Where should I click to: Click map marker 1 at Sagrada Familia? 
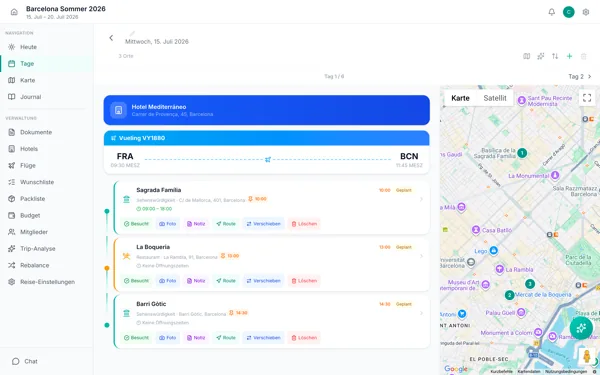point(522,153)
